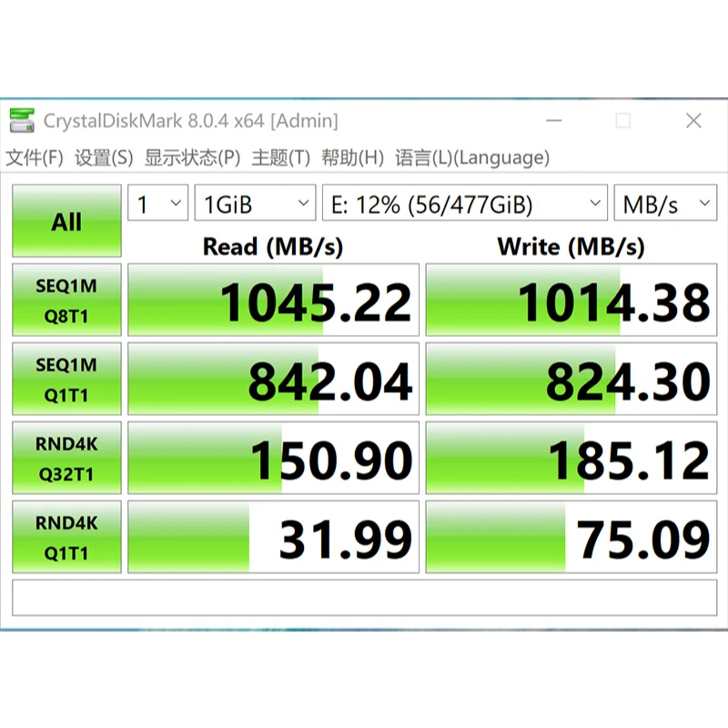Start the SEQ1M Q8T1 test
This screenshot has height=728, width=728.
pos(66,300)
